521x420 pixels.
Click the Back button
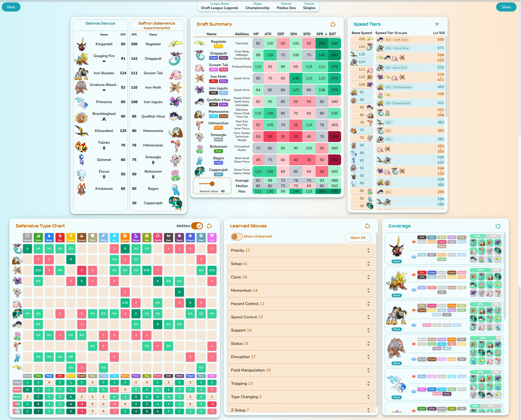click(x=11, y=7)
